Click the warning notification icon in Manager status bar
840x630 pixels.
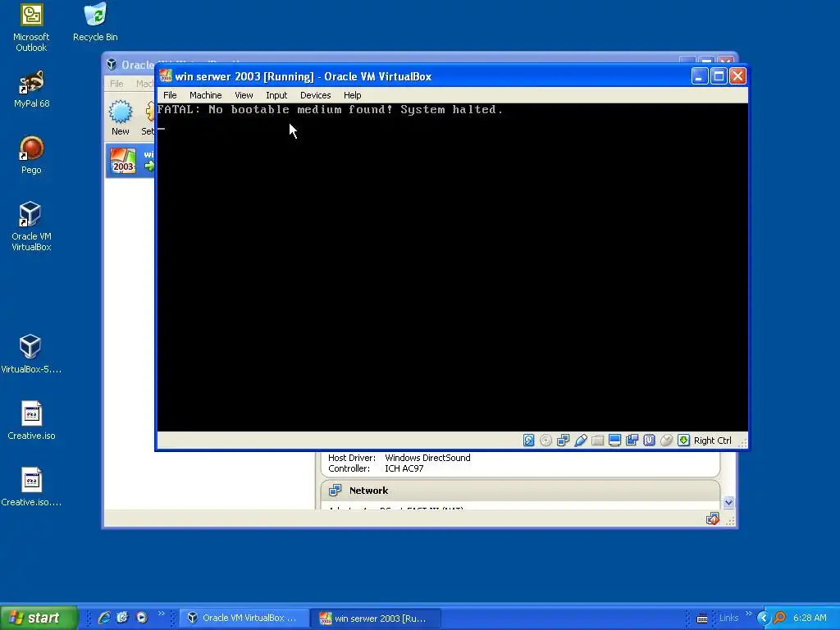point(713,518)
